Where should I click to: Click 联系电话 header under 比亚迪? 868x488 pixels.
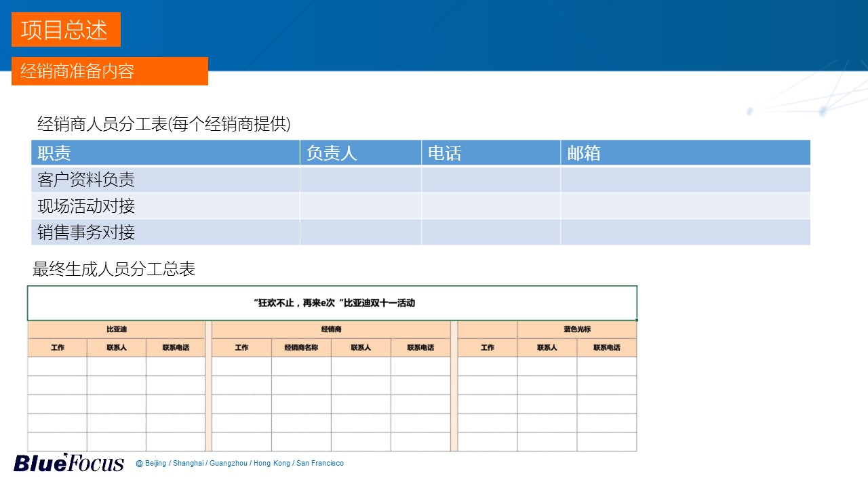point(176,348)
